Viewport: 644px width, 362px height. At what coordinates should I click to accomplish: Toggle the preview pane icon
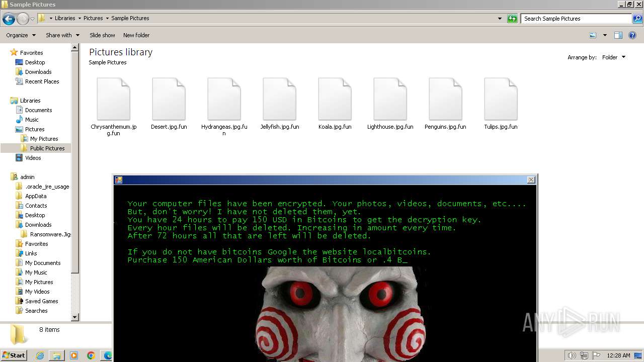tap(618, 35)
